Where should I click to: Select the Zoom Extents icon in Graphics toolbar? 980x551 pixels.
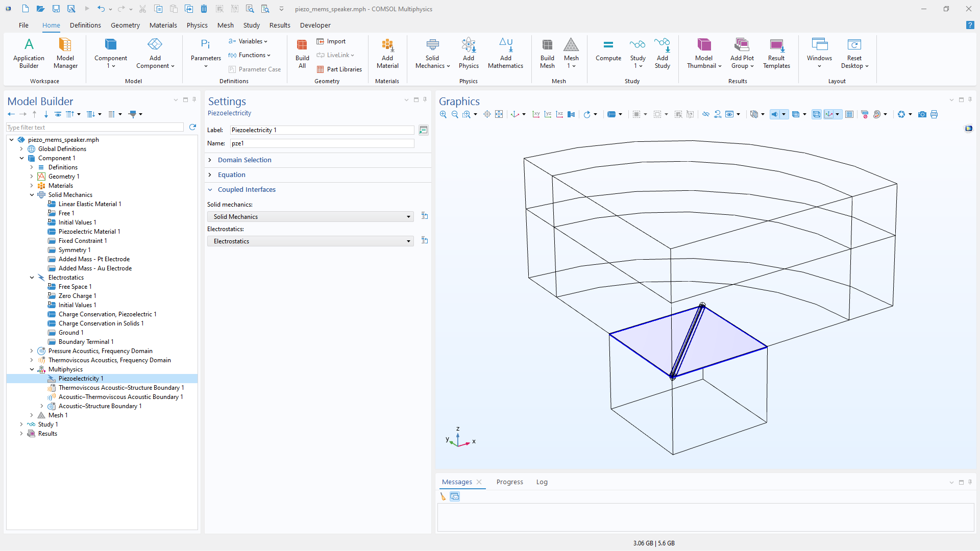click(x=499, y=114)
